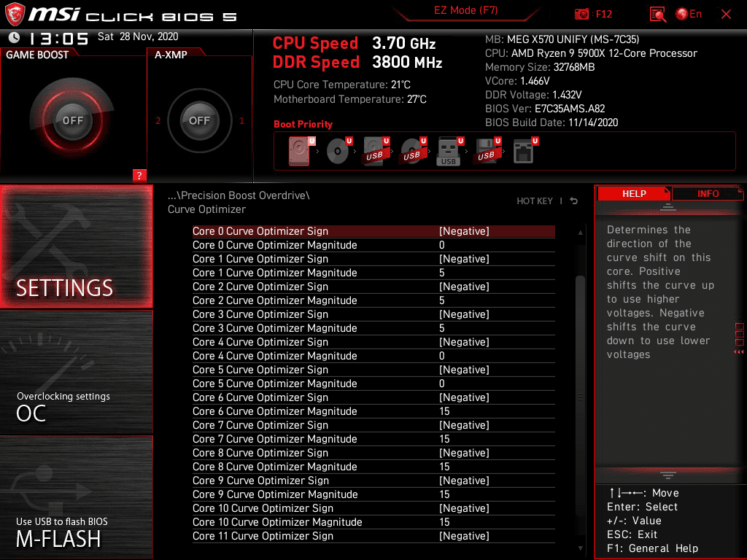The height and width of the screenshot is (560, 747).
Task: Click the Precision Boost Overdrive breadcrumb path
Action: 239,195
